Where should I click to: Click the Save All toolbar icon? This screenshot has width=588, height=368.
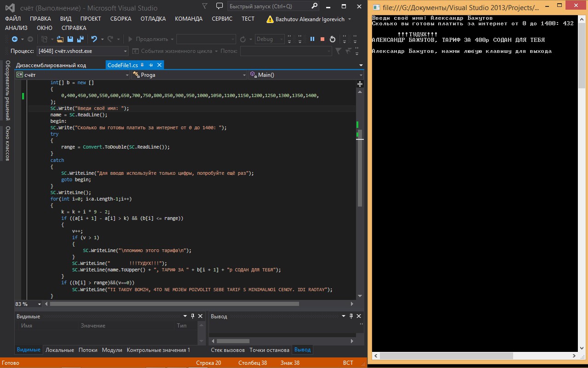click(80, 39)
